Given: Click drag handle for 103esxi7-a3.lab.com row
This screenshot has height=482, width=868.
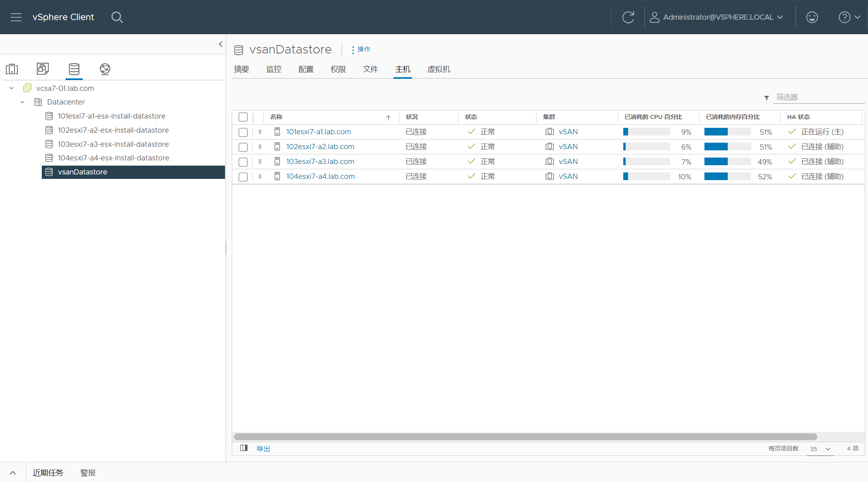Looking at the screenshot, I should [x=260, y=162].
